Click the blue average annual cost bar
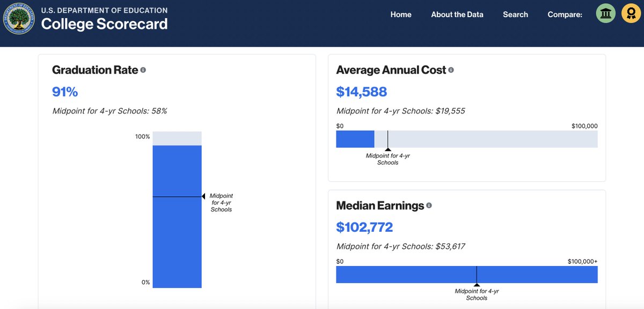Image resolution: width=644 pixels, height=309 pixels. click(x=355, y=139)
